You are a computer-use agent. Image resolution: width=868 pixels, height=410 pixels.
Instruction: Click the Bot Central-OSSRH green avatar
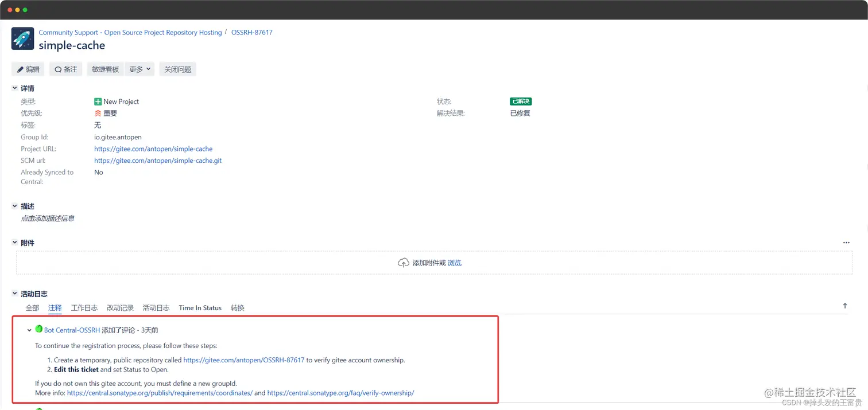(39, 329)
